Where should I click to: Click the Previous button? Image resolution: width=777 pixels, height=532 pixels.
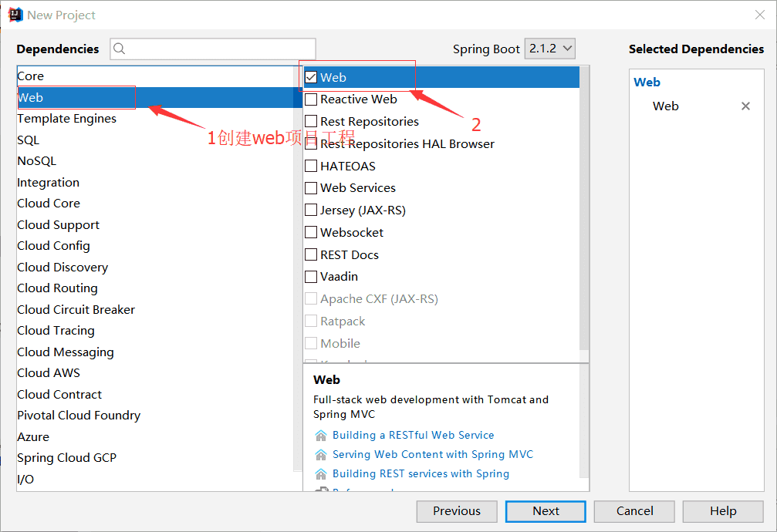pyautogui.click(x=457, y=511)
